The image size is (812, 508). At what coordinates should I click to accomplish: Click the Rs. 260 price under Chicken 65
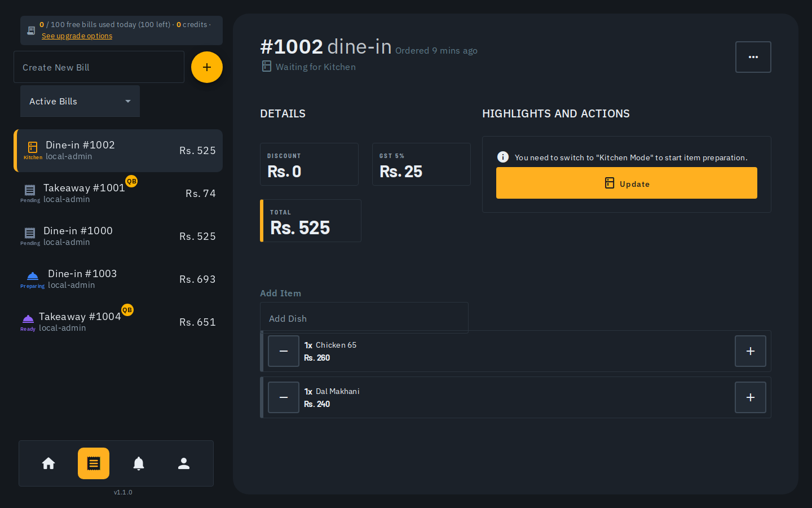tap(317, 358)
